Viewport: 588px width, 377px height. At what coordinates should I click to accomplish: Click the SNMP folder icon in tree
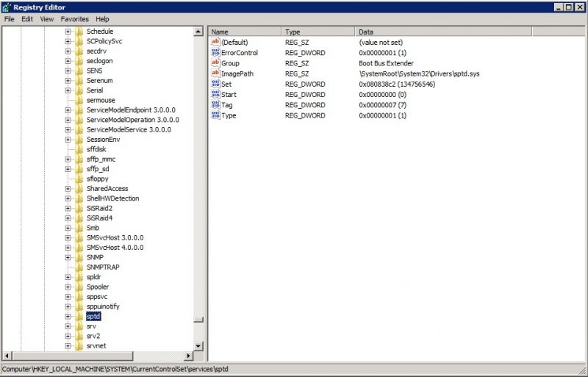[x=79, y=257]
